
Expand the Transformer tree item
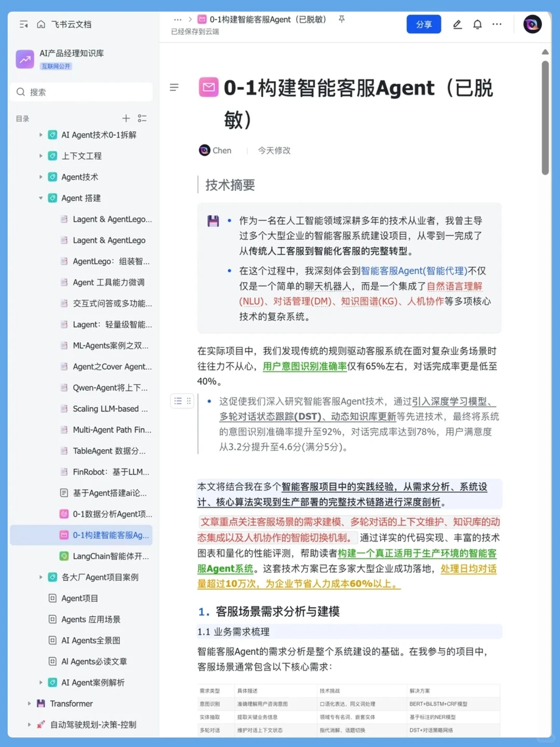pyautogui.click(x=29, y=703)
